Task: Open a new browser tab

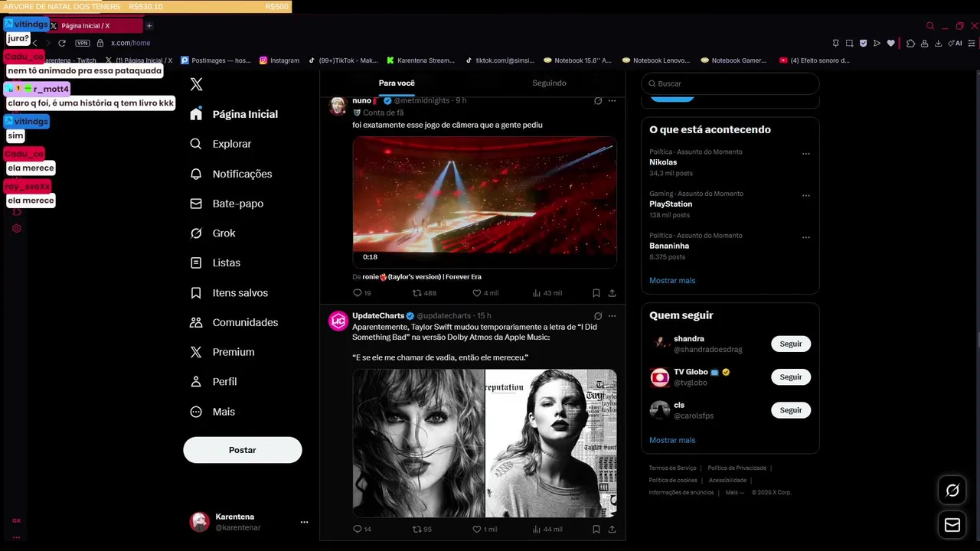Action: (x=149, y=26)
